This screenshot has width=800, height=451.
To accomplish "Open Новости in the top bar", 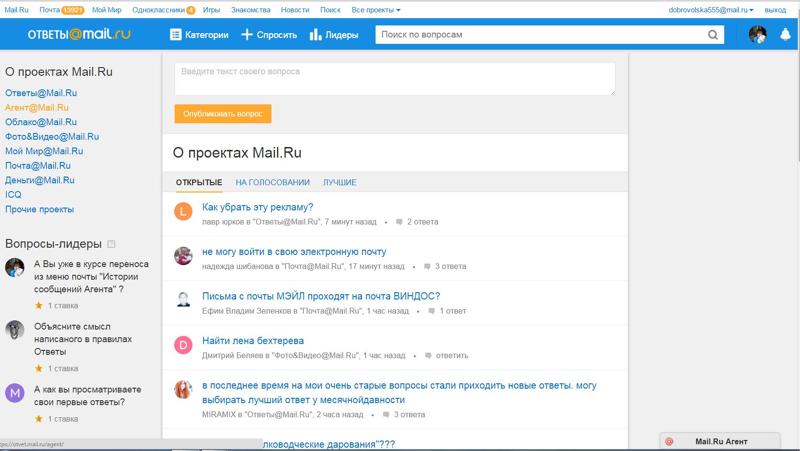I will point(295,10).
